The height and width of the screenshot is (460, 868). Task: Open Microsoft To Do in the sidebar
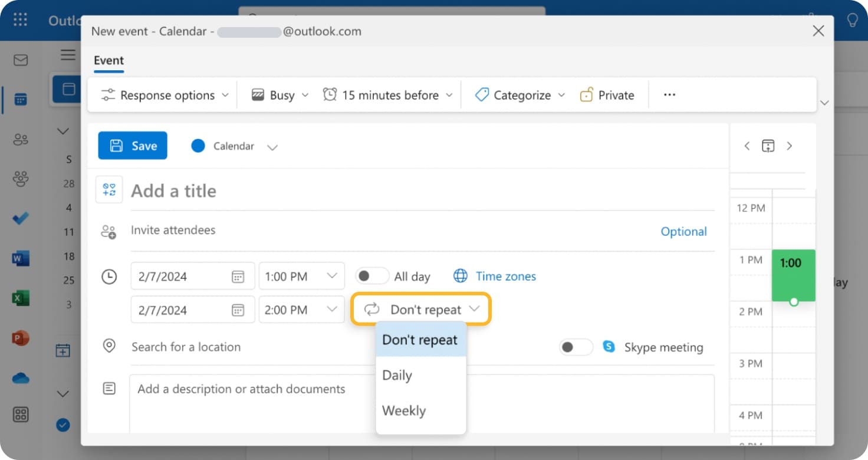click(21, 219)
